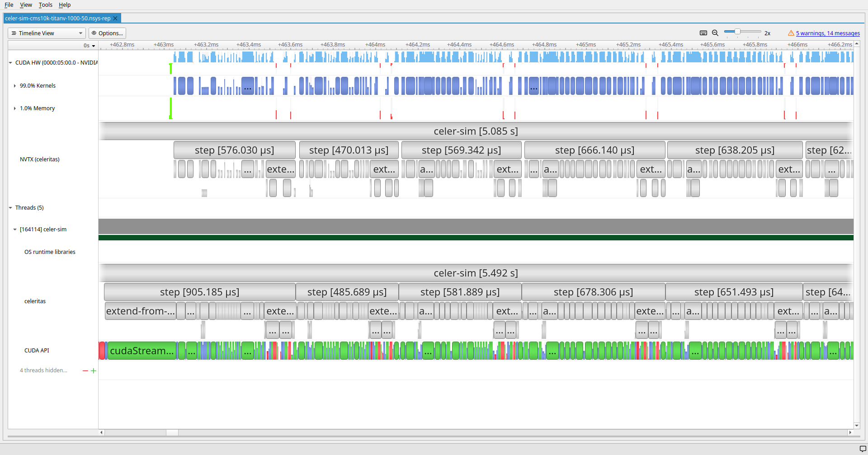Open the Tools menu
The height and width of the screenshot is (455, 868).
45,5
